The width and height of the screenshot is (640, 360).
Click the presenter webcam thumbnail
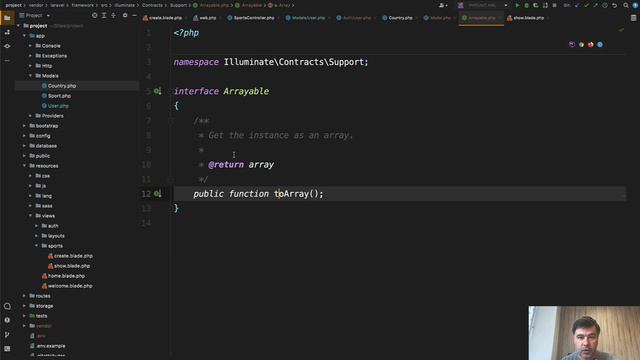[x=584, y=333]
